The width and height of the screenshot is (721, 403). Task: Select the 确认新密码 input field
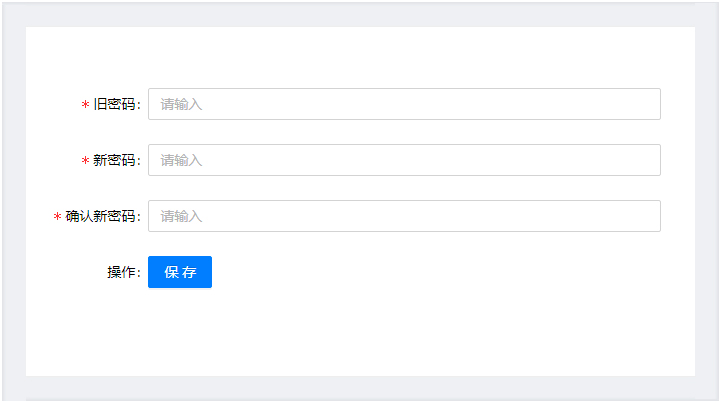404,216
